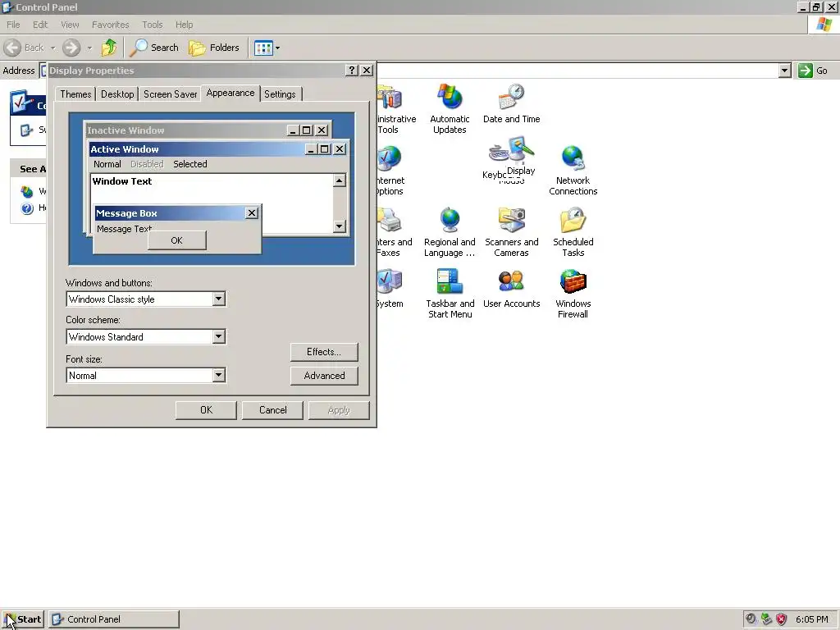Image resolution: width=840 pixels, height=630 pixels.
Task: Open the Internet Options icon
Action: click(390, 171)
